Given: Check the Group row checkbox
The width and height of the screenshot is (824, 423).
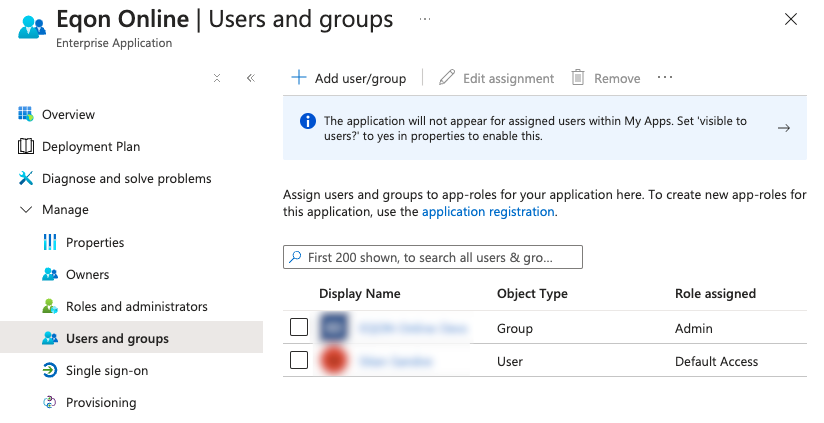Looking at the screenshot, I should 299,327.
